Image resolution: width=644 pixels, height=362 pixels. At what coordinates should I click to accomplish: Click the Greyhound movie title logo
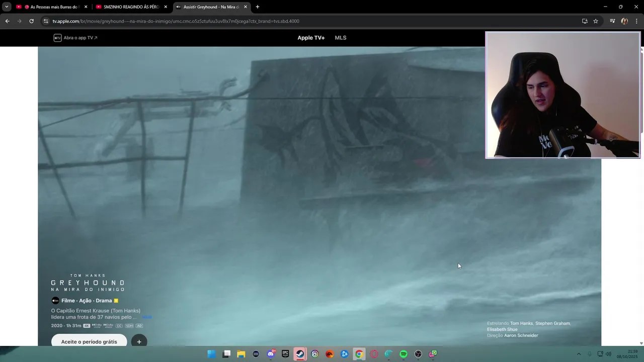[88, 283]
